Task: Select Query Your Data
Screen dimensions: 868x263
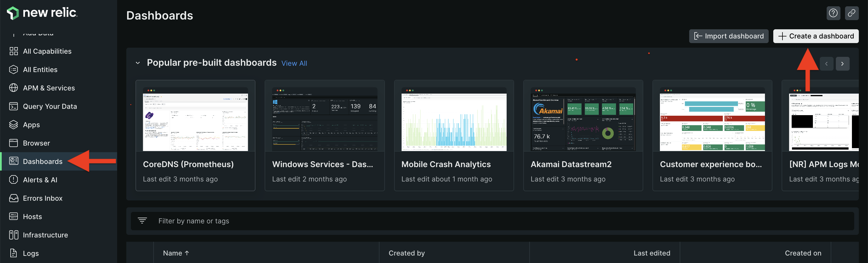Action: coord(50,106)
